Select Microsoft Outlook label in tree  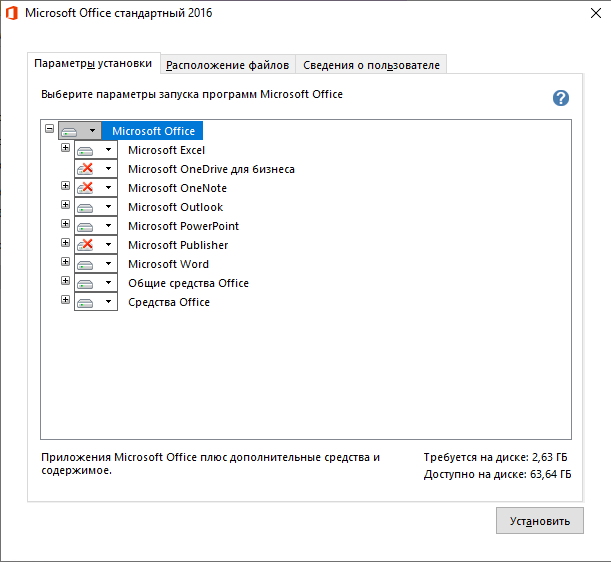(176, 207)
